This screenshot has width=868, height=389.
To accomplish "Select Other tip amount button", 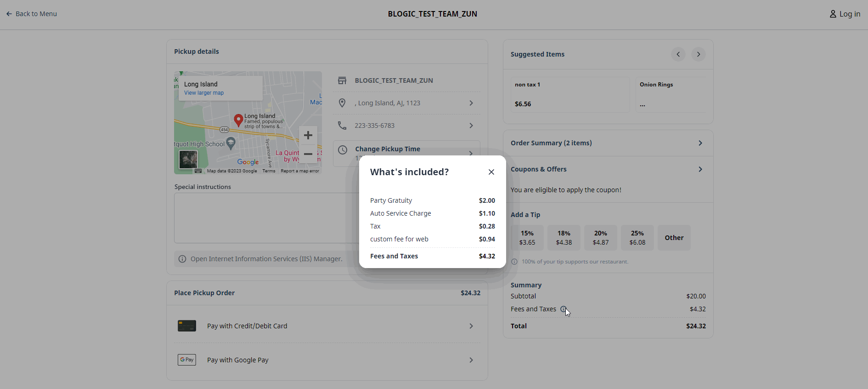I will pos(674,238).
